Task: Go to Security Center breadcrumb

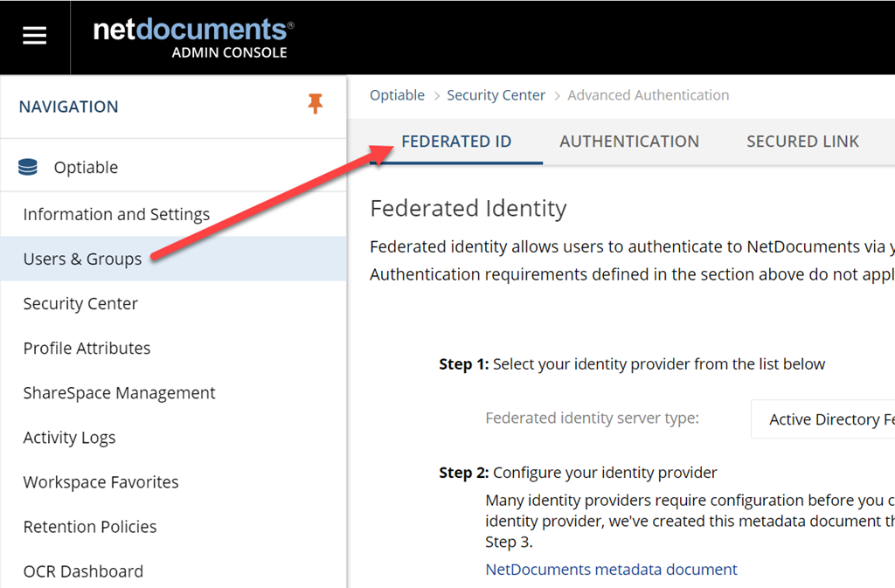Action: click(x=496, y=95)
